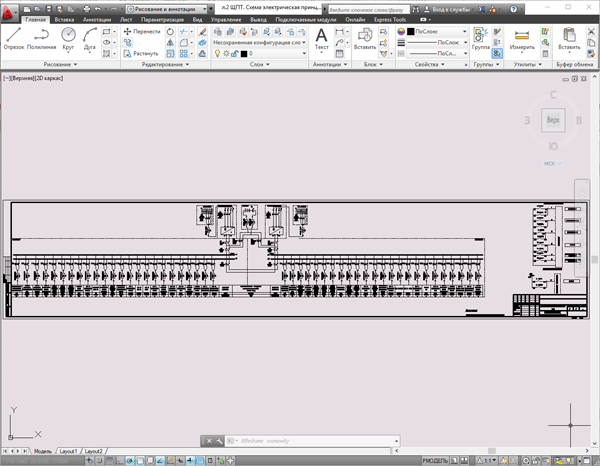The width and height of the screenshot is (600, 466).
Task: Toggle the layer on/off light bulb icon
Action: click(219, 53)
